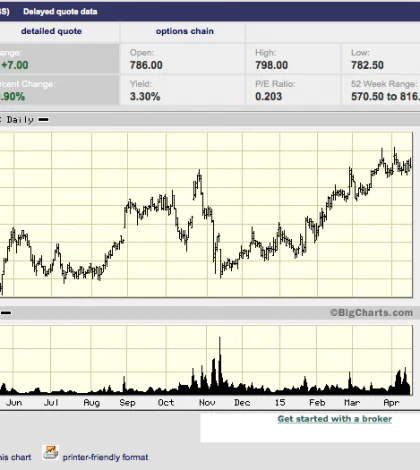420x470 pixels.
Task: Click the Open price value 786.00
Action: pyautogui.click(x=146, y=65)
